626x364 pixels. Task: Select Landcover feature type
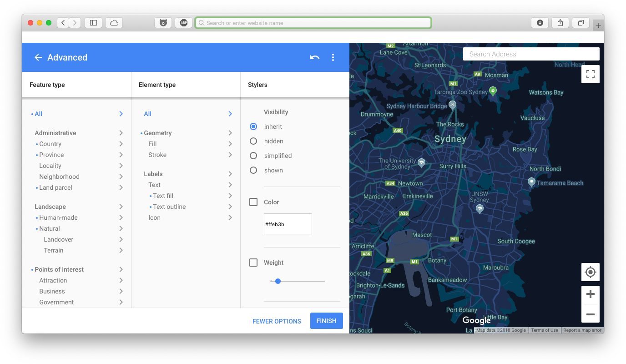click(58, 239)
